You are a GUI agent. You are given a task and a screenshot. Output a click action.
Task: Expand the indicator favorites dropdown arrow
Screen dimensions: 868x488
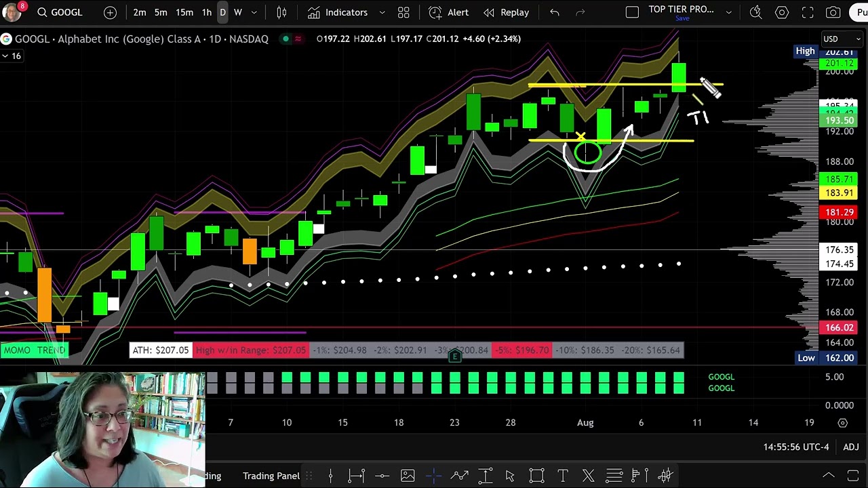(x=382, y=12)
